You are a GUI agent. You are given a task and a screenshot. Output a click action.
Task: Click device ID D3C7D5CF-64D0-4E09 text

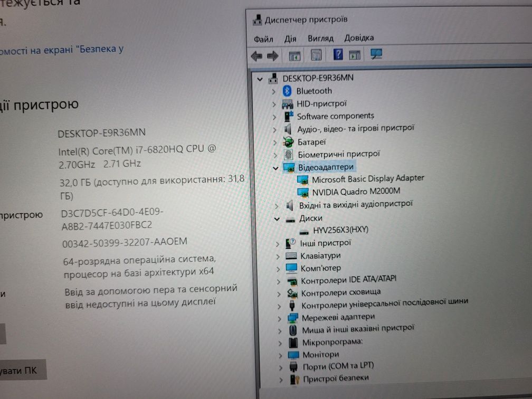point(112,219)
